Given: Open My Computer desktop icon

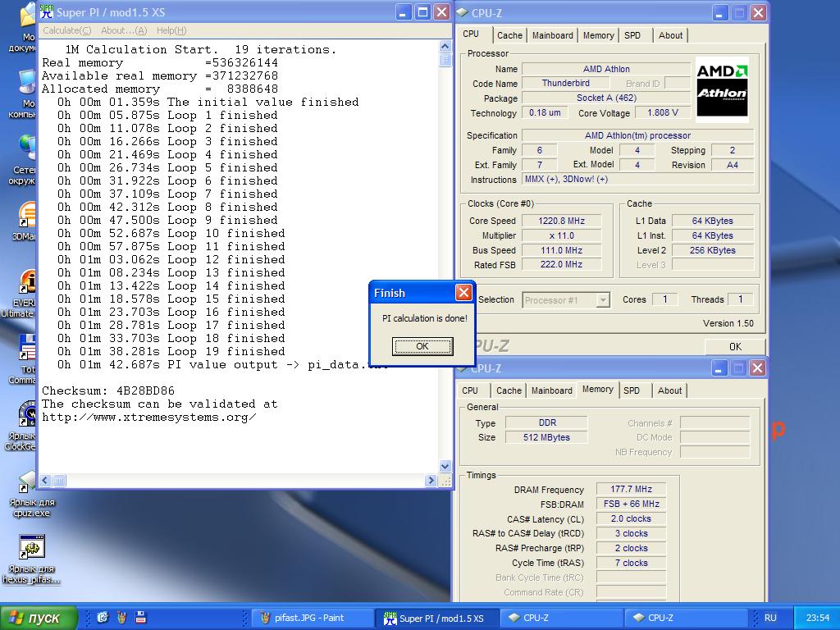Looking at the screenshot, I should tap(23, 94).
